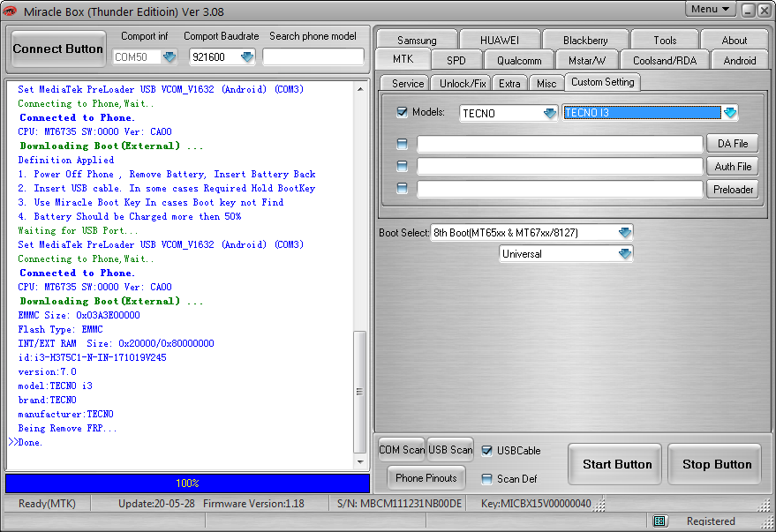Open the Menu dropdown in title bar
Screen dimensions: 776x532
pos(710,9)
